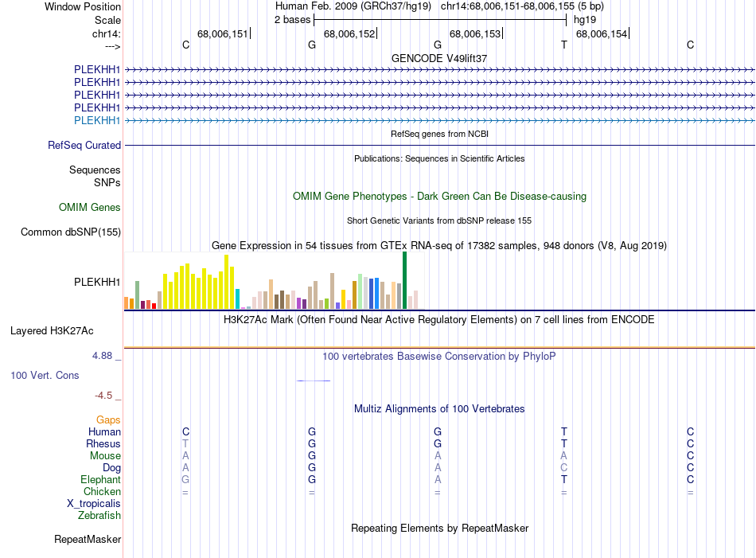The width and height of the screenshot is (756, 558).
Task: Click the SNPs subtrack label
Action: click(107, 183)
